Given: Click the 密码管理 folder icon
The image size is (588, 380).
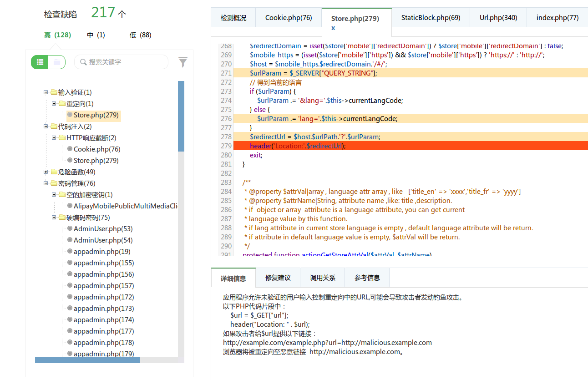Looking at the screenshot, I should 54,183.
